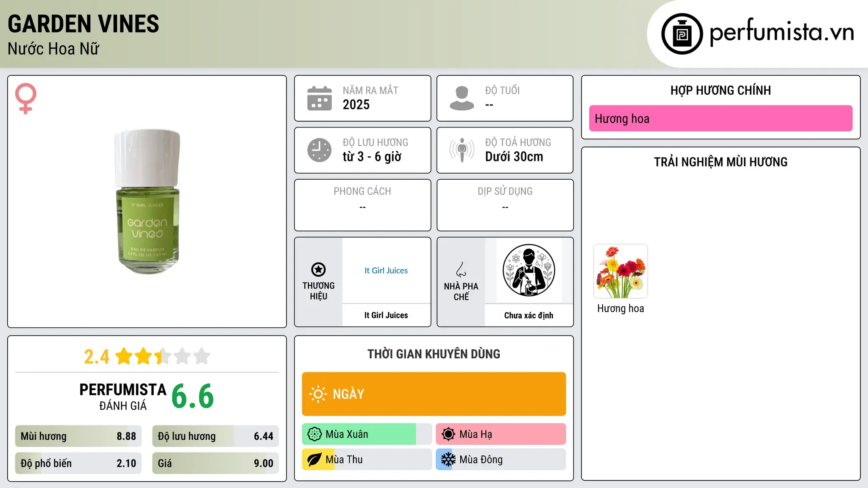This screenshot has height=488, width=868.
Task: Click the Mùa Đông season bar
Action: click(501, 460)
